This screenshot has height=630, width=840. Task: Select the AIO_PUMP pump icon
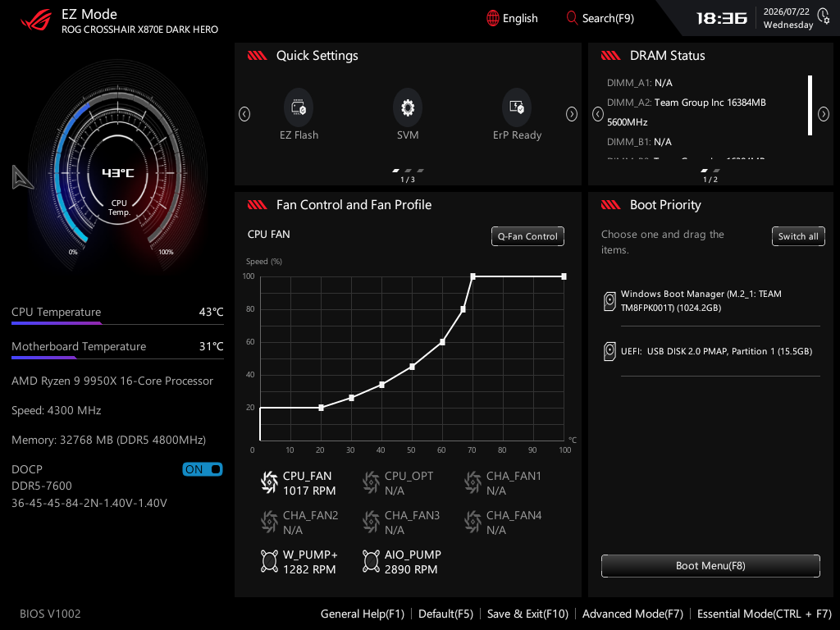click(x=371, y=561)
